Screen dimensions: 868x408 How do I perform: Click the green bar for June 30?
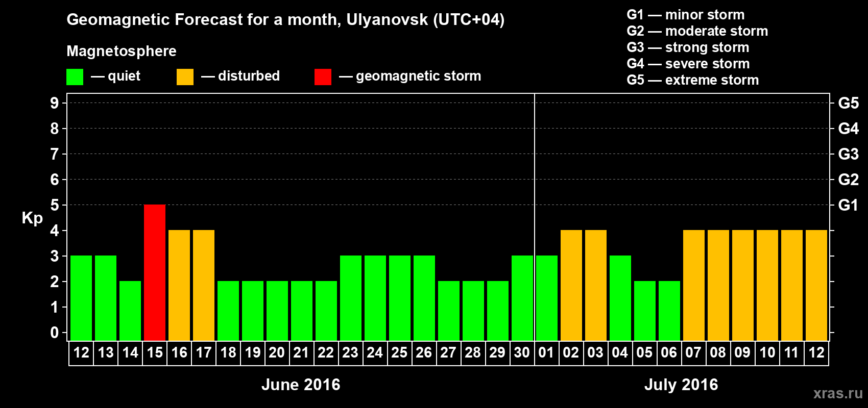click(x=522, y=298)
